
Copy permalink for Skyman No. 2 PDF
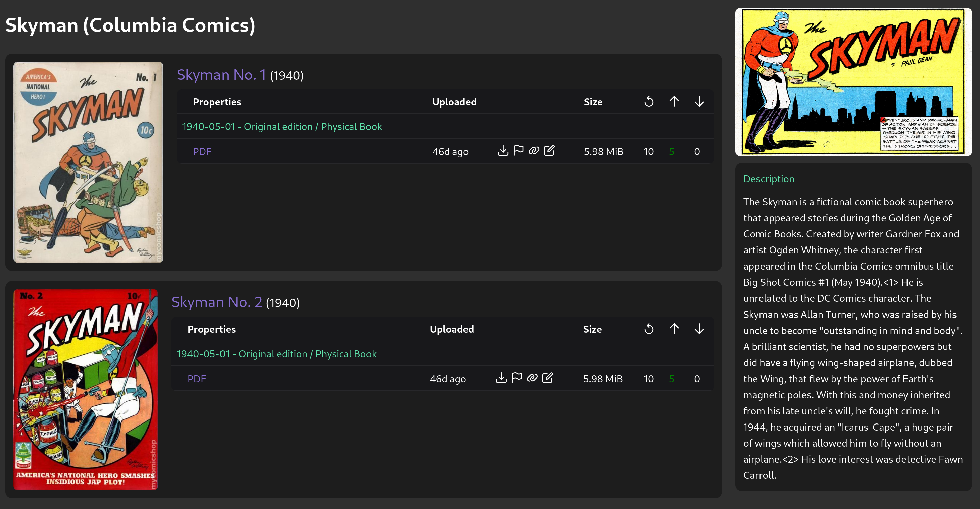pyautogui.click(x=532, y=378)
